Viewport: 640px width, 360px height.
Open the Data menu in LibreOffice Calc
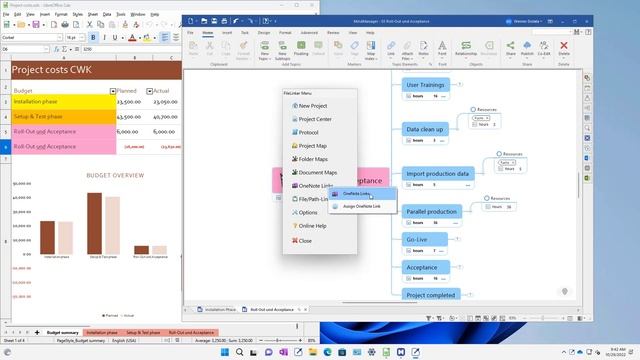tap(107, 14)
